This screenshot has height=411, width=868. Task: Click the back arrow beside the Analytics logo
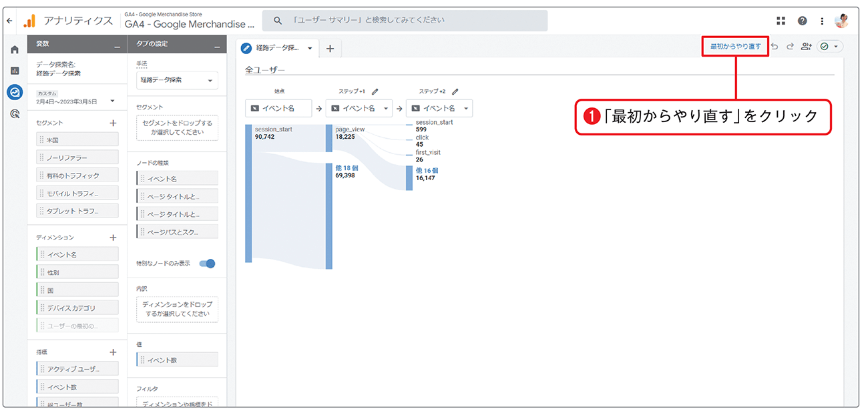tap(9, 21)
